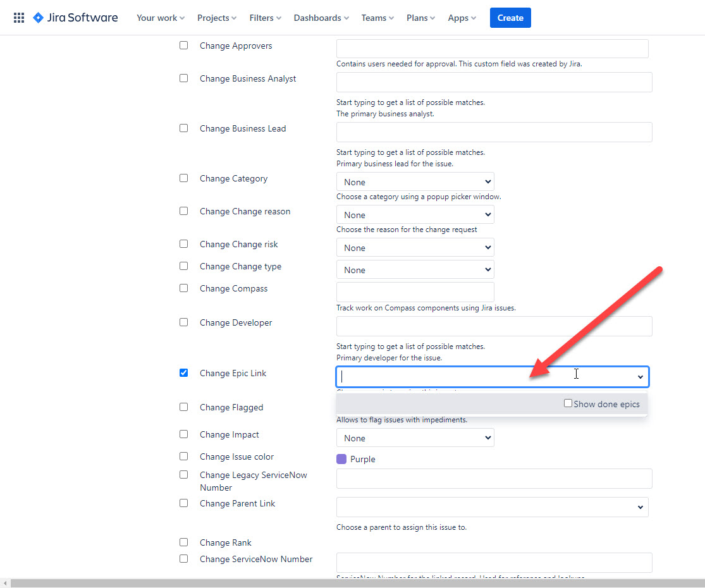Tick the Change Change reason checkbox
Image resolution: width=705 pixels, height=588 pixels.
183,211
